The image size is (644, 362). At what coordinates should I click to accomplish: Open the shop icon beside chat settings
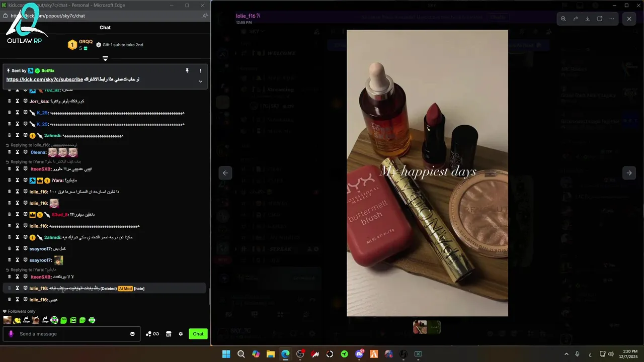[x=169, y=334]
